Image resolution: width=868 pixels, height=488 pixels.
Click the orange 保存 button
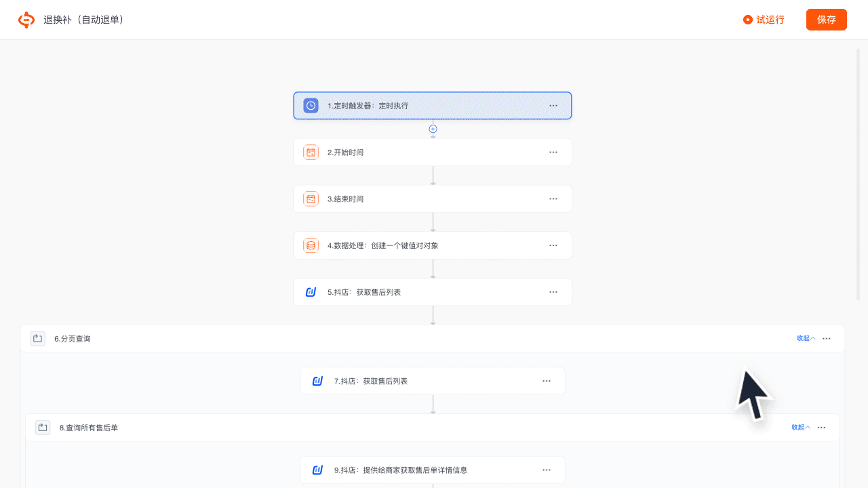coord(826,20)
